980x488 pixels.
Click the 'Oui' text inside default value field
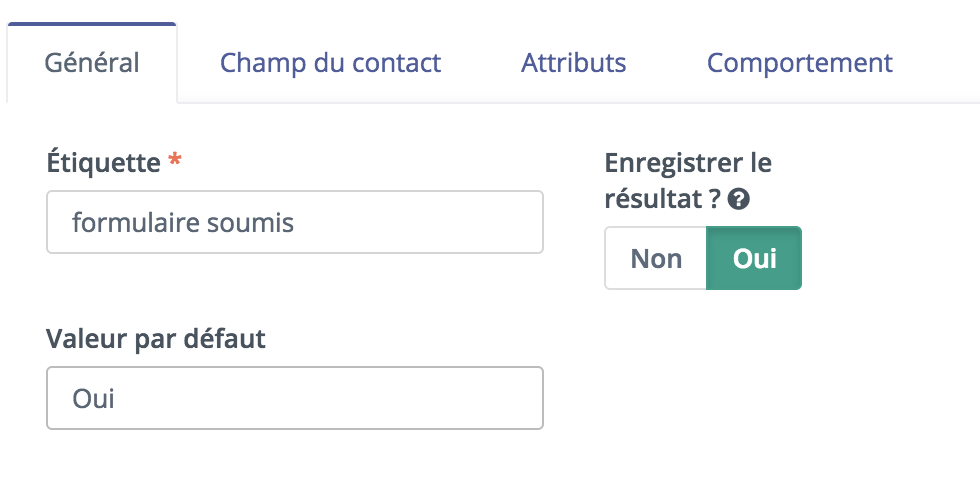click(x=93, y=398)
